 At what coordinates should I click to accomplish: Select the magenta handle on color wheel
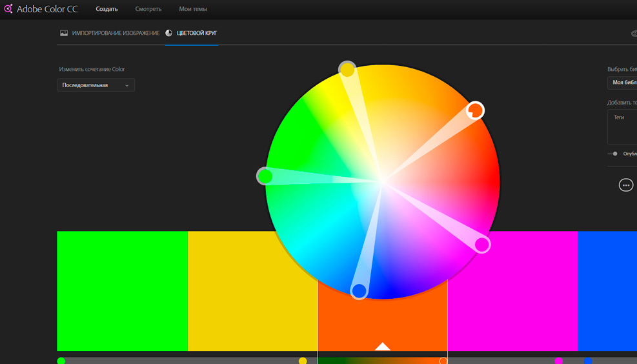pos(482,245)
